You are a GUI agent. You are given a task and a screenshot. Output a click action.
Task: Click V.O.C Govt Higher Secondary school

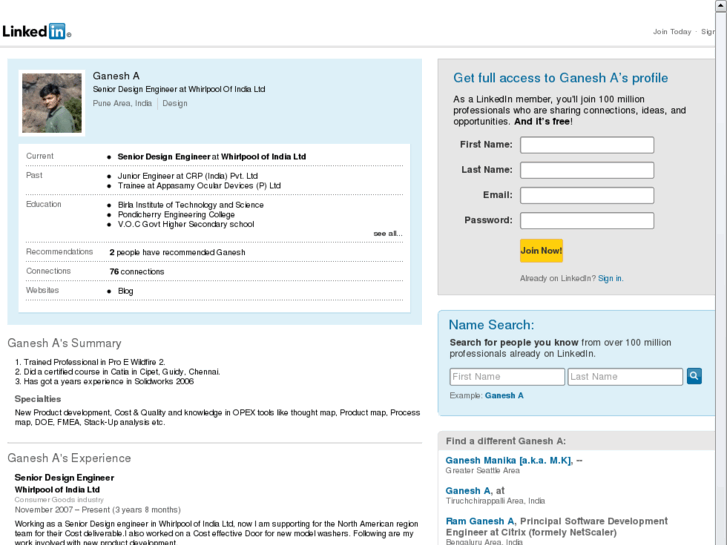[186, 224]
